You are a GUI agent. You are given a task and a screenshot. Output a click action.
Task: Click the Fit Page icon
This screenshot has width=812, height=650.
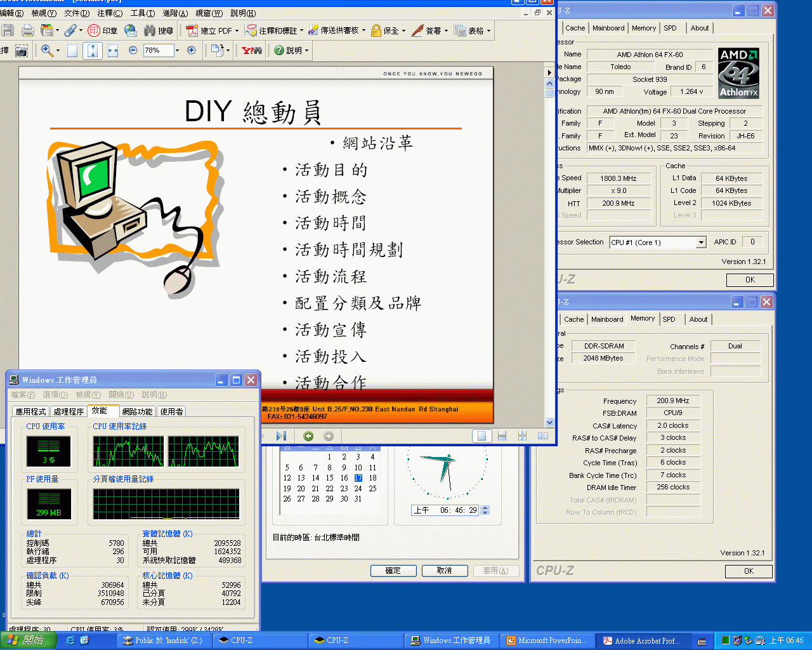tap(93, 50)
